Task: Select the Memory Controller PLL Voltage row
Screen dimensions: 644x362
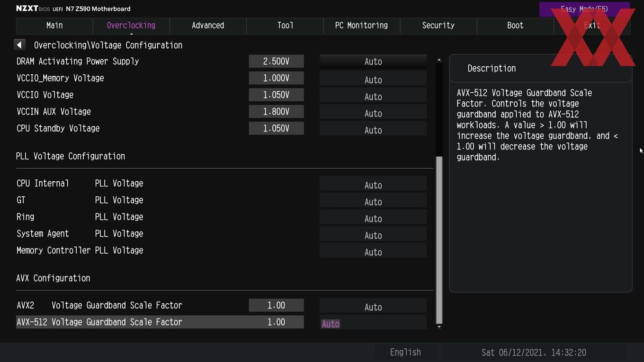Action: pyautogui.click(x=80, y=251)
